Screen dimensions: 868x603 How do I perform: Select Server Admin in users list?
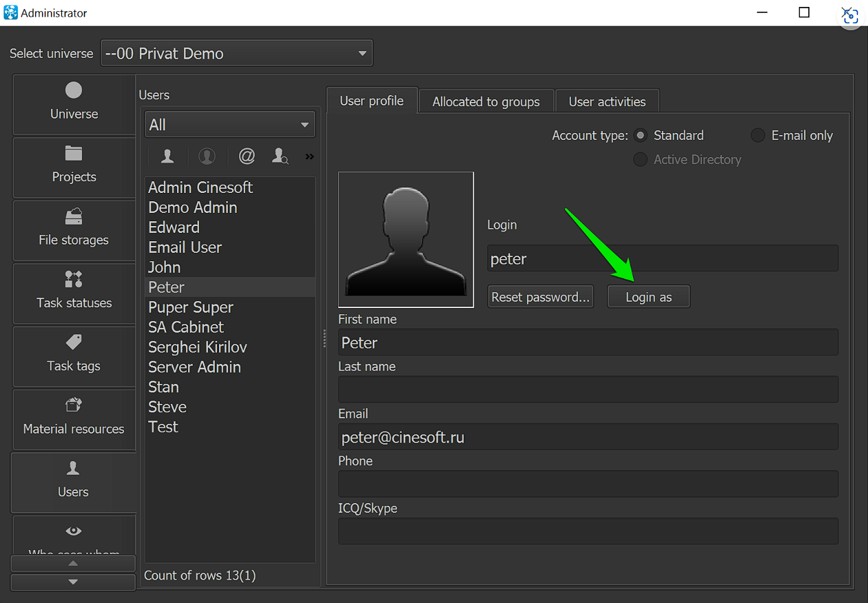230,367
